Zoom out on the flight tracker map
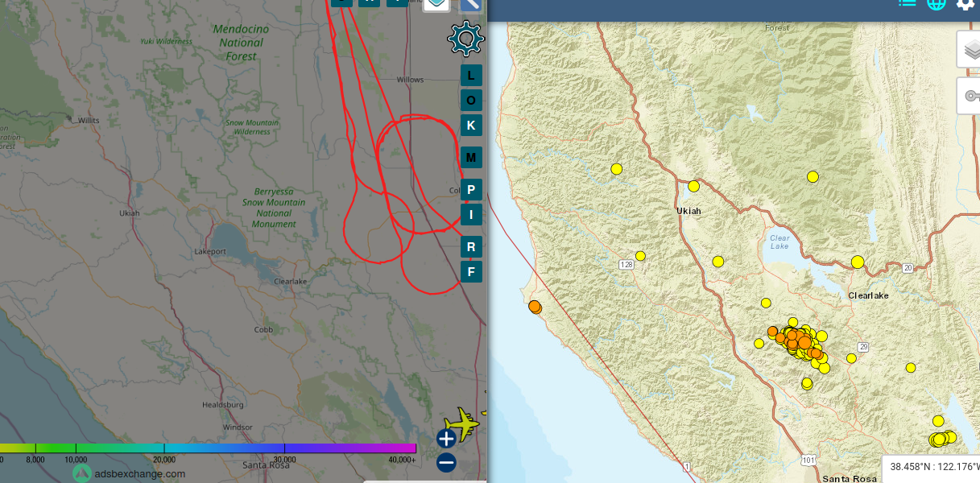Image resolution: width=980 pixels, height=483 pixels. (x=446, y=462)
